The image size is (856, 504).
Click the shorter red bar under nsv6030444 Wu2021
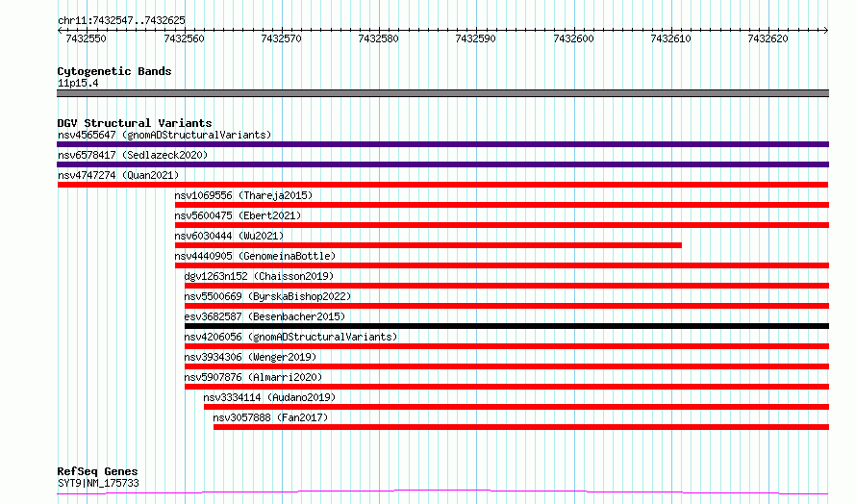click(x=428, y=245)
